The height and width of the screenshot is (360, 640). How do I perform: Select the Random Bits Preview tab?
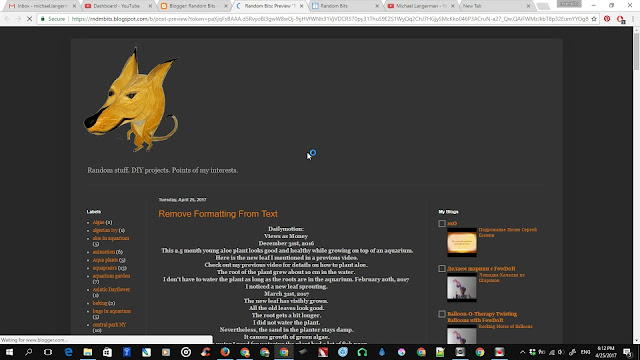[x=269, y=6]
